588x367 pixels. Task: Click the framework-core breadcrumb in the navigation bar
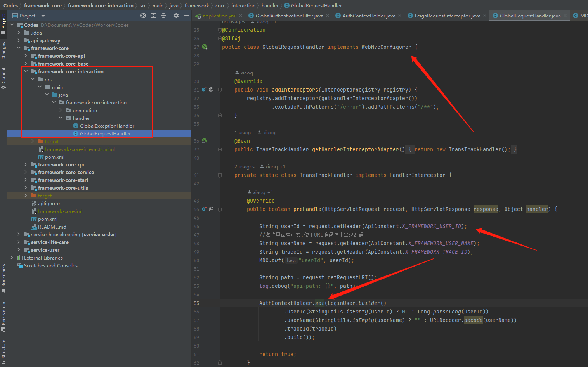tap(43, 5)
